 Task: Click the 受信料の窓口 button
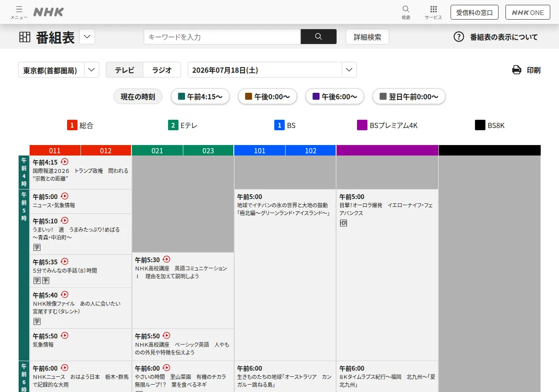pos(475,12)
